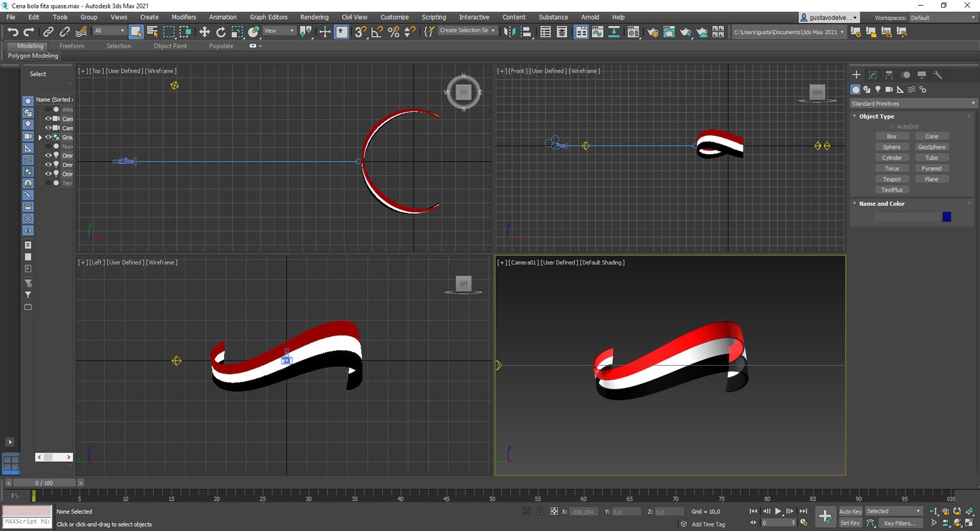
Task: Expand the Grou item in Scene Explorer
Action: 40,137
